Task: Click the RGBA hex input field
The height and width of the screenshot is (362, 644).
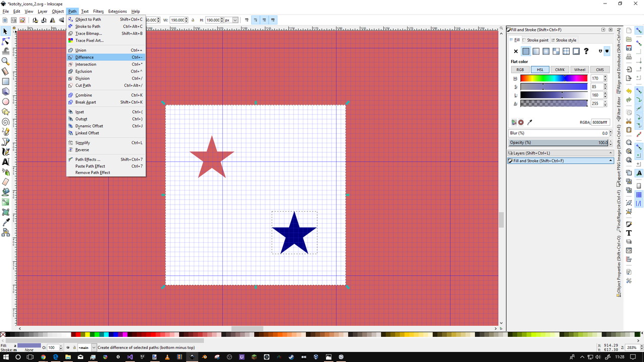Action: coord(600,122)
